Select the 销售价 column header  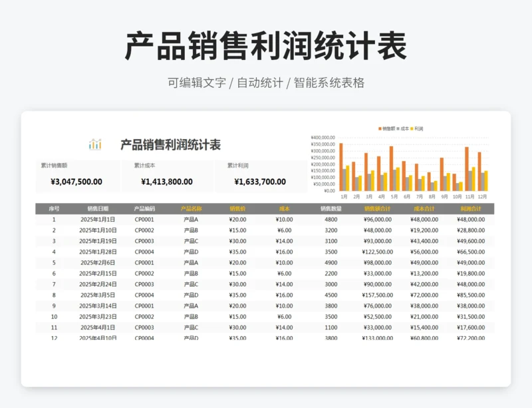tap(237, 208)
